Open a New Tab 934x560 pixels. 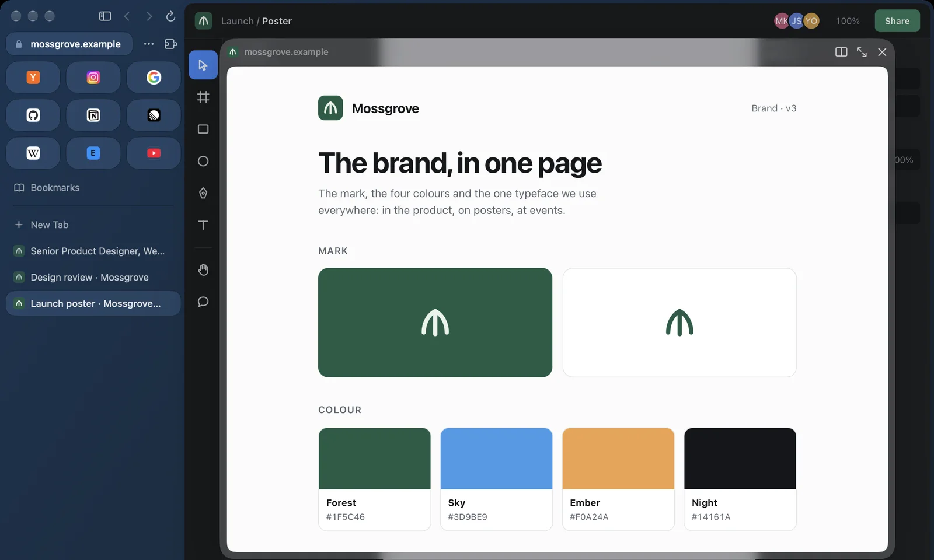click(93, 225)
